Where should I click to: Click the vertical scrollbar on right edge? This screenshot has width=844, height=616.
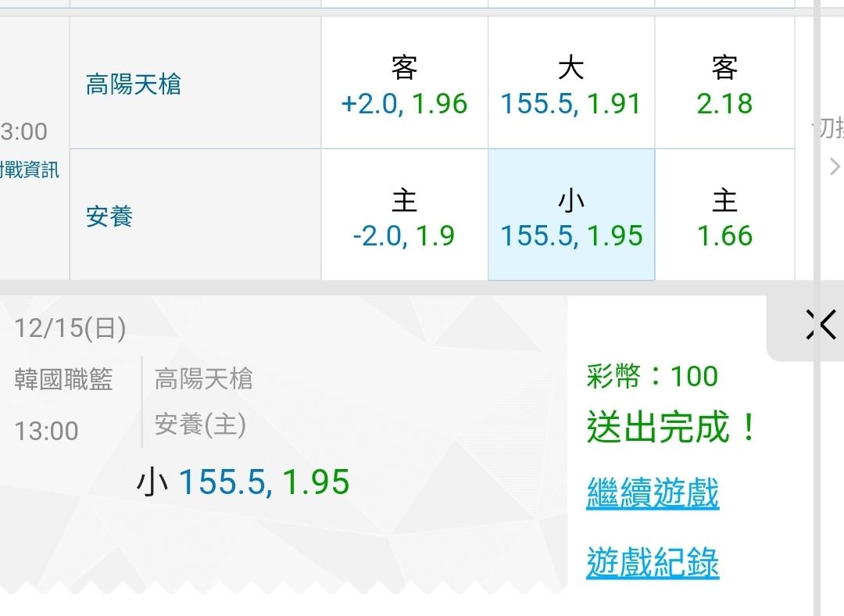[817, 308]
